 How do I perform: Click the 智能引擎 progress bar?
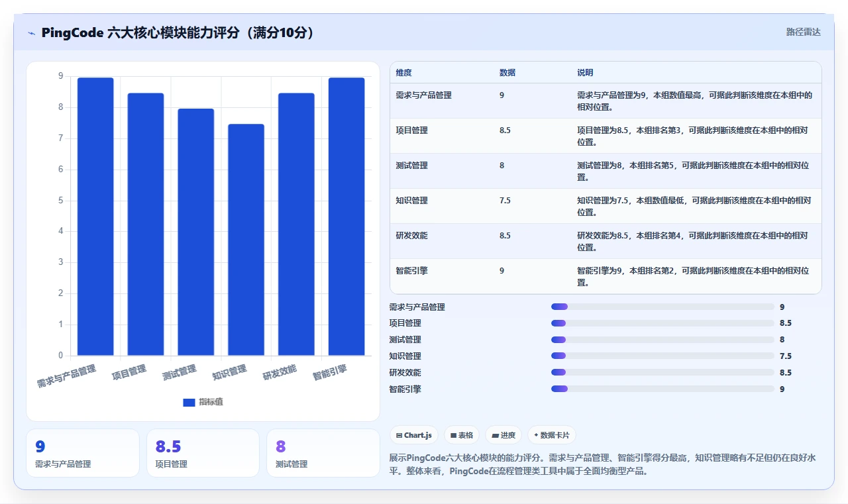pos(662,389)
